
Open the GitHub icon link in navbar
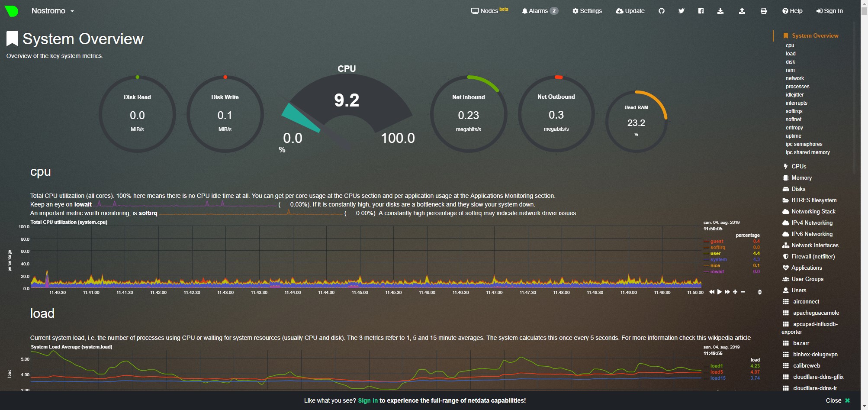661,11
